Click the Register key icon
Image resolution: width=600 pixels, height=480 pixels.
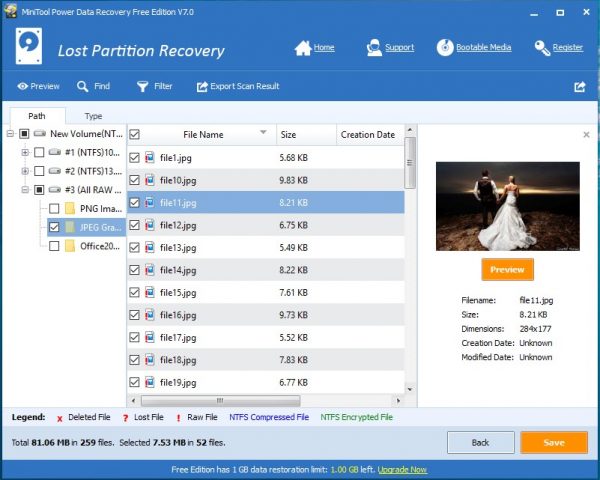tap(542, 48)
